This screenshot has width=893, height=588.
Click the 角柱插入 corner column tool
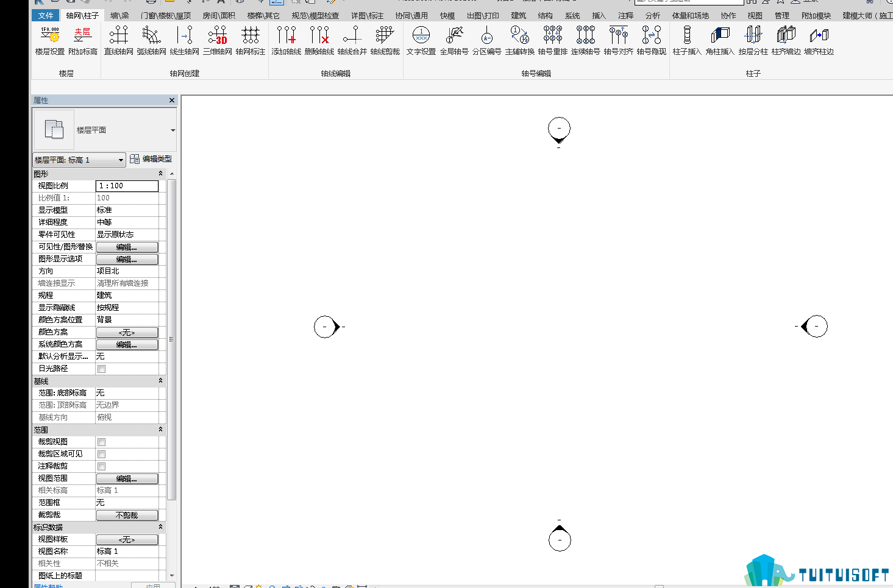720,41
